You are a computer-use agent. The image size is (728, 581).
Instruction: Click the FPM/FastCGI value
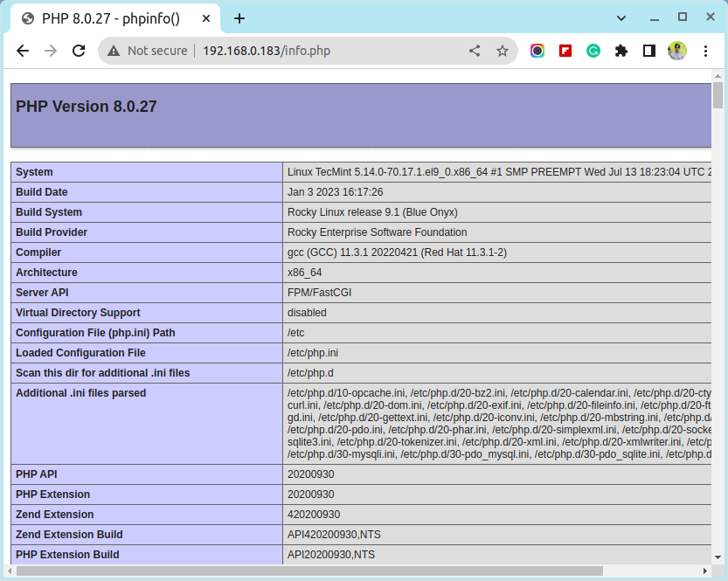[x=320, y=293]
